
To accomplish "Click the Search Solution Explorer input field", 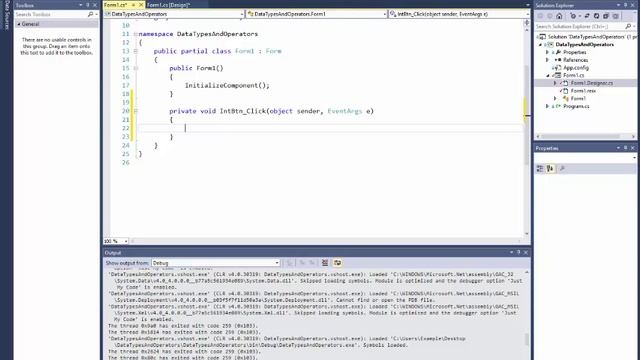I will (580, 26).
